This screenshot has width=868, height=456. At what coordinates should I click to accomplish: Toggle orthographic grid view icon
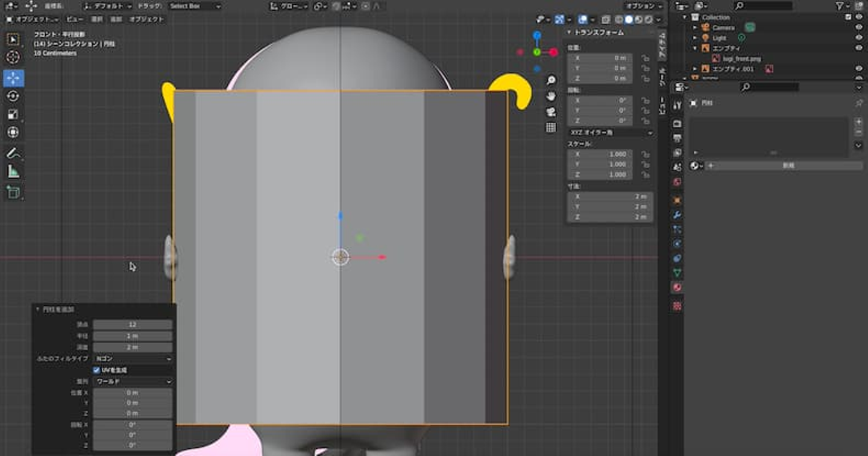pyautogui.click(x=551, y=127)
